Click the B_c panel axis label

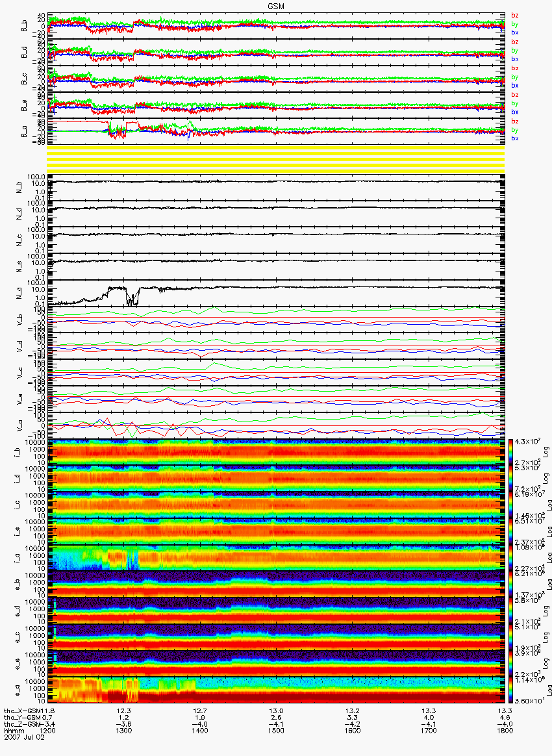(x=24, y=79)
